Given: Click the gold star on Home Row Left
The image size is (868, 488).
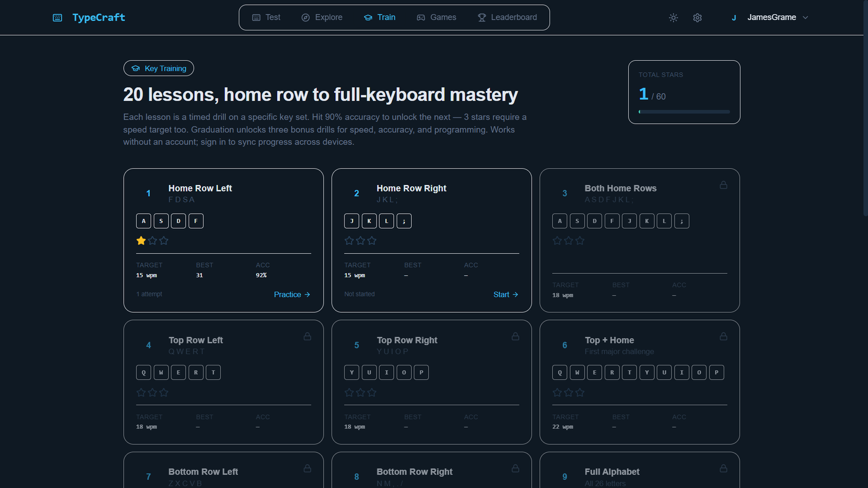Looking at the screenshot, I should [x=141, y=241].
